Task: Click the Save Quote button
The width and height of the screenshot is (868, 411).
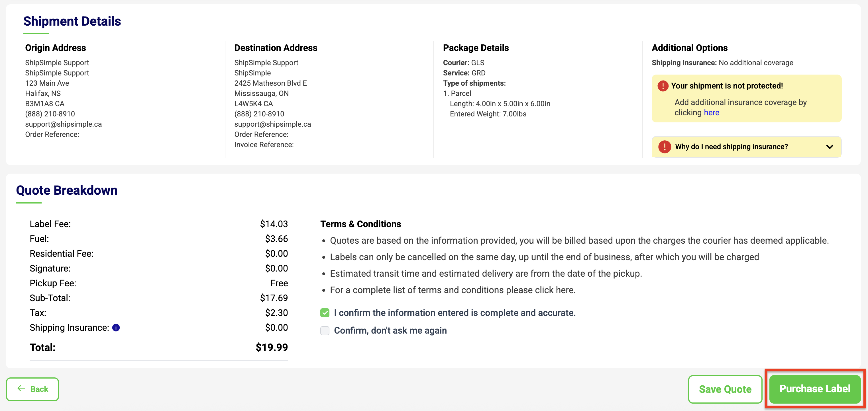Action: pyautogui.click(x=725, y=389)
